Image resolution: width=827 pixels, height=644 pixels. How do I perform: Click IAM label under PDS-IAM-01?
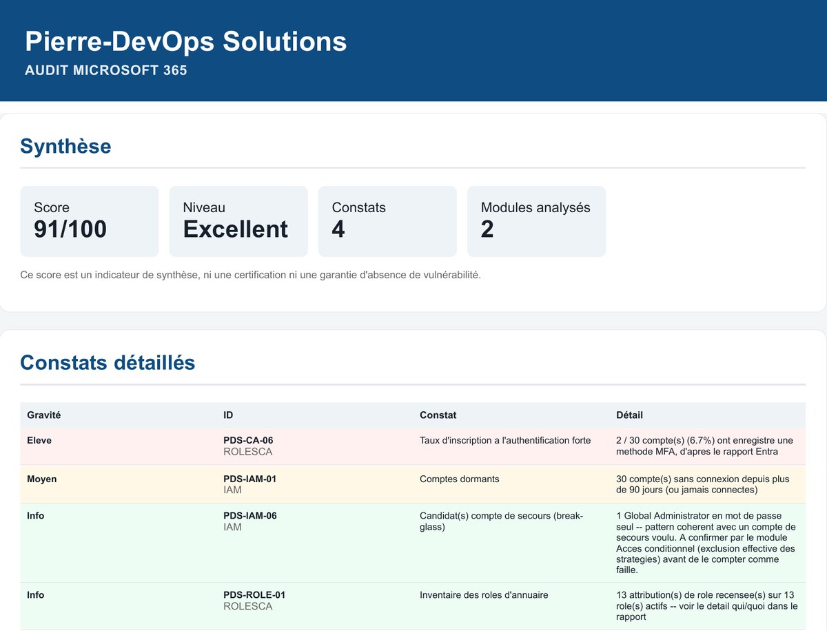(x=232, y=490)
